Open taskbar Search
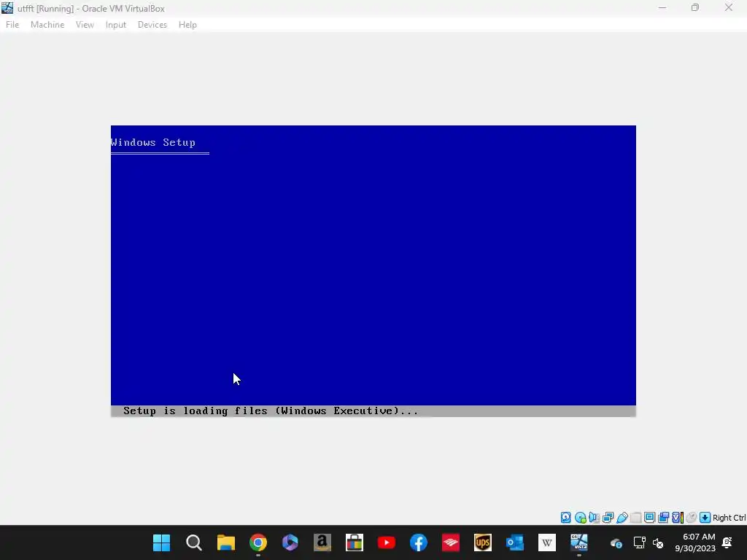Image resolution: width=747 pixels, height=560 pixels. point(194,542)
